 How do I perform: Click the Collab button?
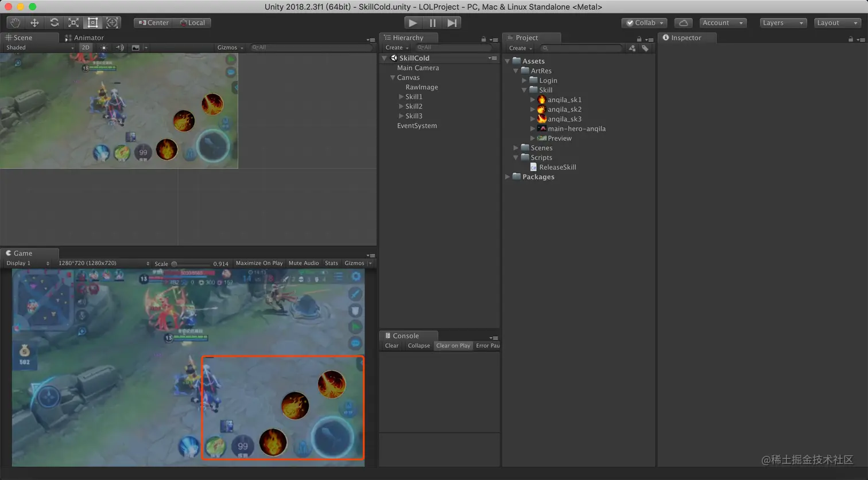point(644,23)
